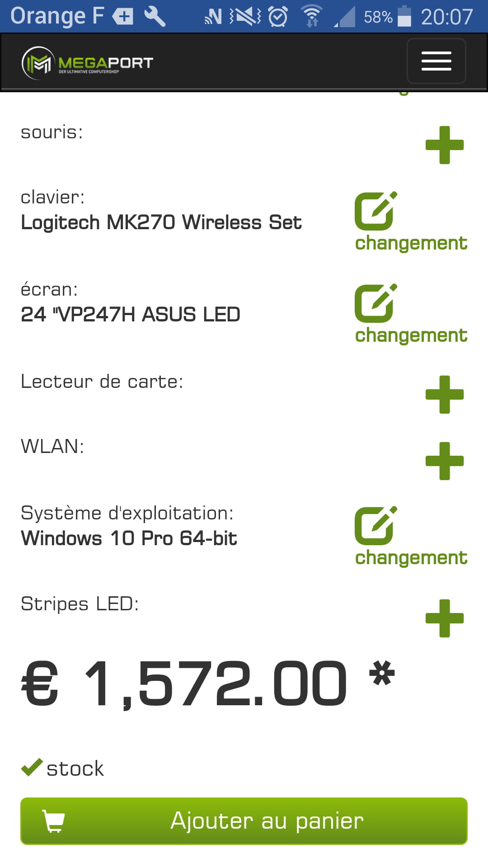This screenshot has height=868, width=488.
Task: Select the € 1,572.00 price text
Action: tap(185, 684)
